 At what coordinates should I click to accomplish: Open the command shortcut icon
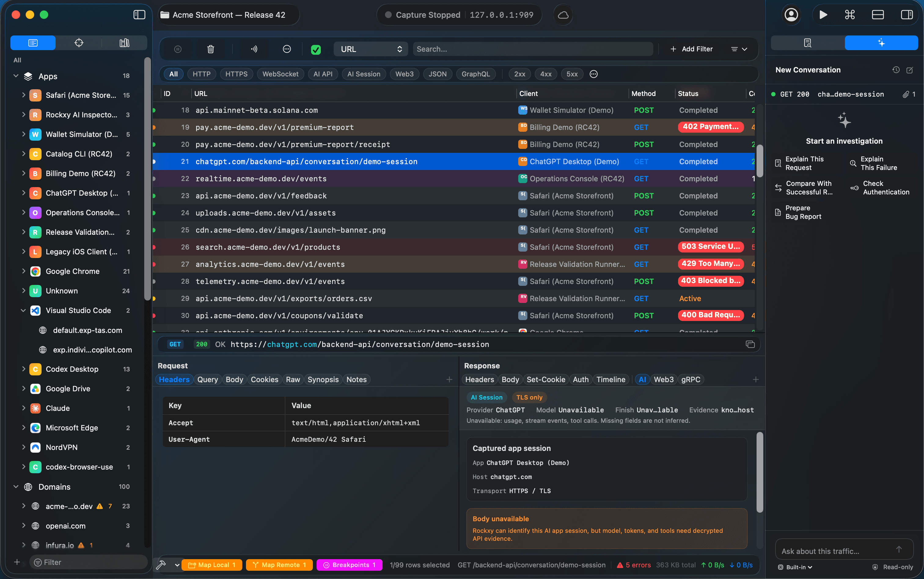(x=850, y=15)
